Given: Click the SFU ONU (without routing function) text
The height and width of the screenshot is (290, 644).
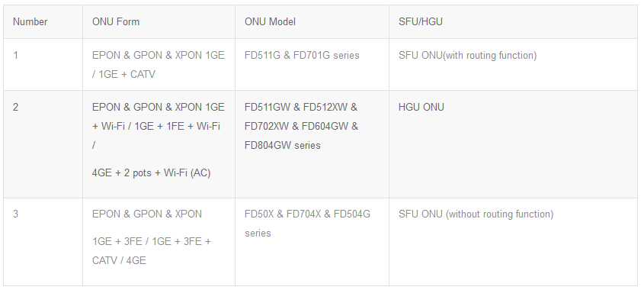Looking at the screenshot, I should (x=476, y=214).
